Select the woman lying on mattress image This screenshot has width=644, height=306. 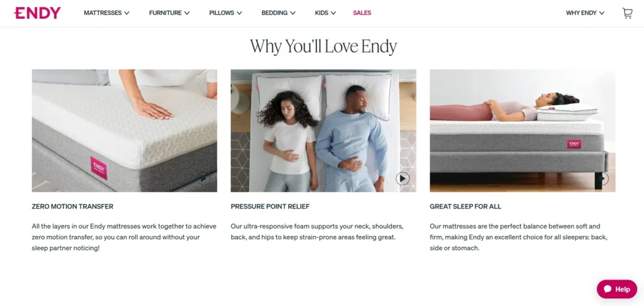523,130
